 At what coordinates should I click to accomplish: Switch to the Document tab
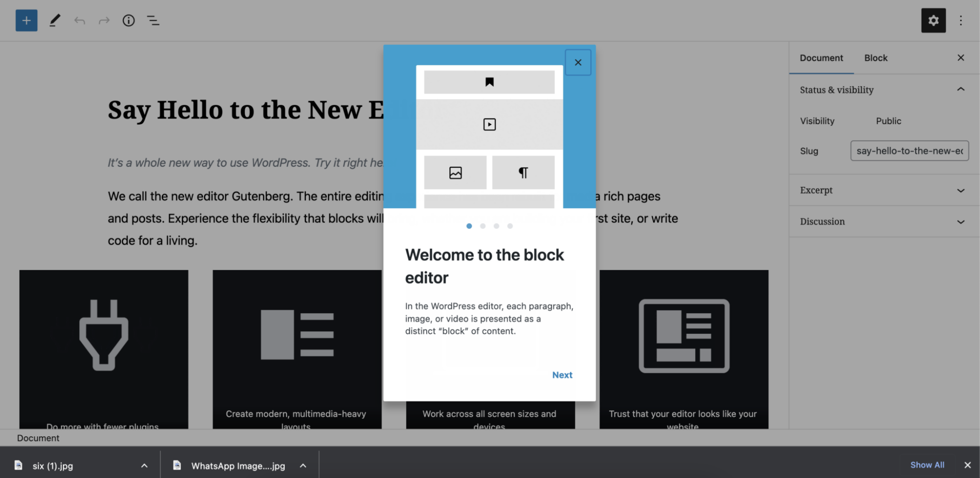pyautogui.click(x=821, y=58)
